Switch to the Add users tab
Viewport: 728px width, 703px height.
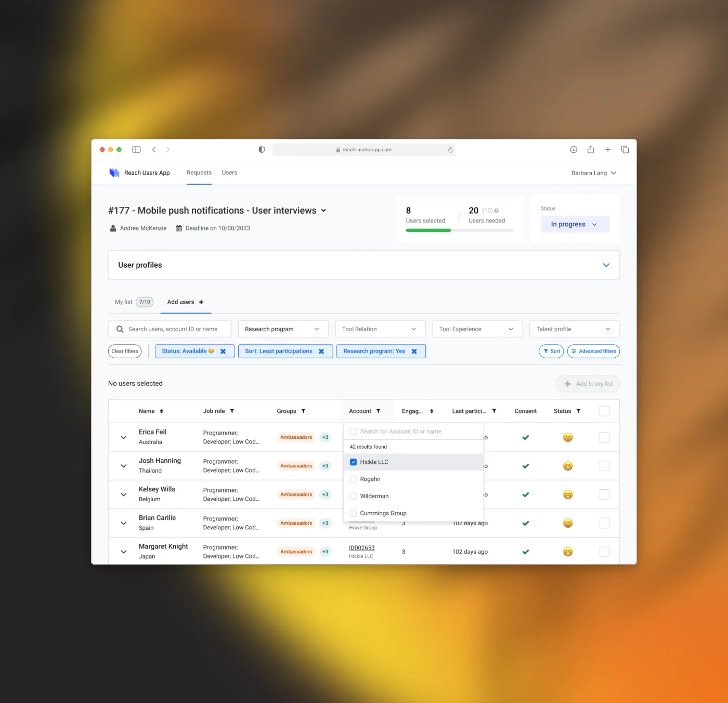click(186, 302)
